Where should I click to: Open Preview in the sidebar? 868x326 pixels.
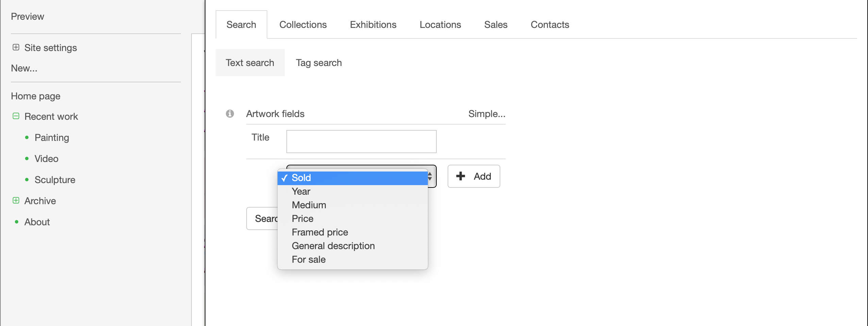(x=28, y=16)
